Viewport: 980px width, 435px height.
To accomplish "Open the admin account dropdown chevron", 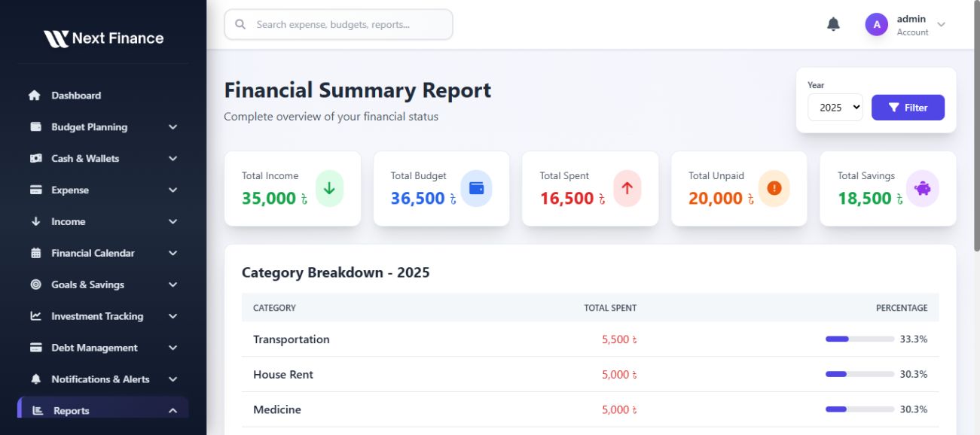I will [x=941, y=25].
